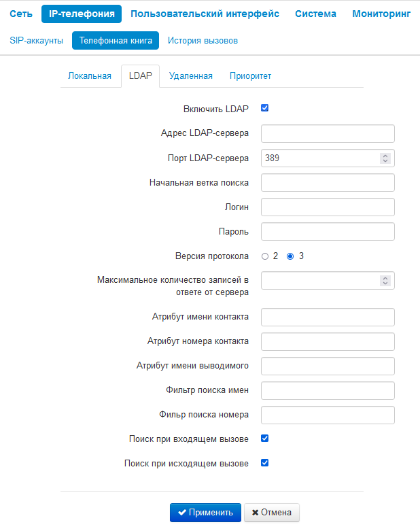Toggle Поиск при исходящем вызове checkbox
This screenshot has width=420, height=531.
click(265, 463)
